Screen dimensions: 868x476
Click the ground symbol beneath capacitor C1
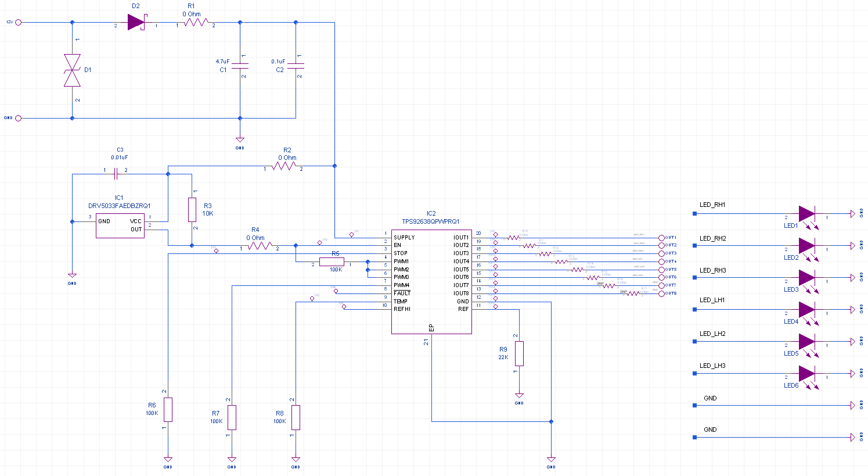point(240,139)
